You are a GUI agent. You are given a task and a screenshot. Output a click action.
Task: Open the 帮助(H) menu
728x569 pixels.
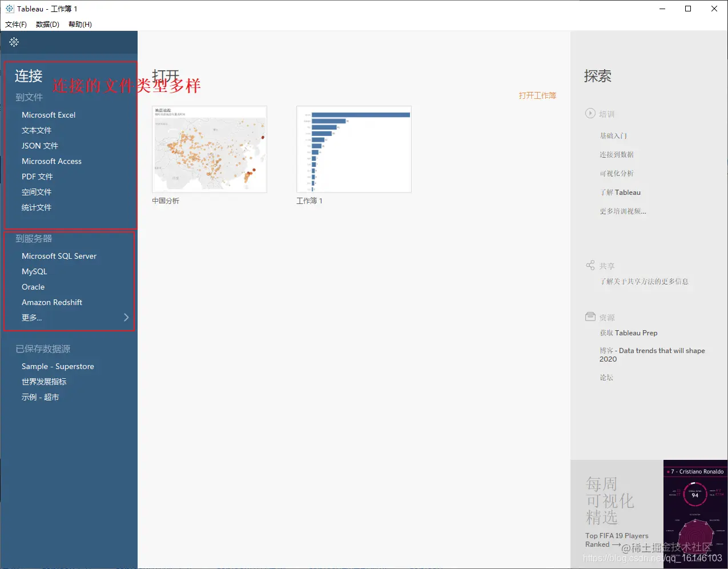[80, 24]
